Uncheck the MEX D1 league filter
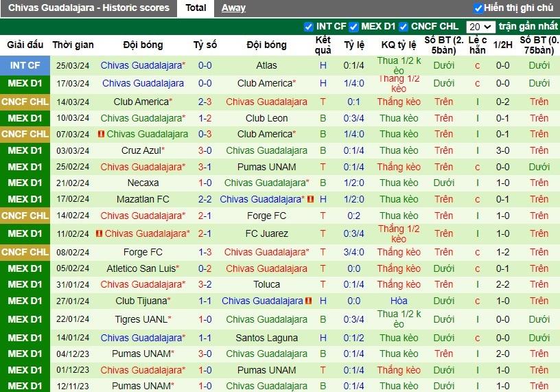The width and height of the screenshot is (560, 392). (x=353, y=27)
